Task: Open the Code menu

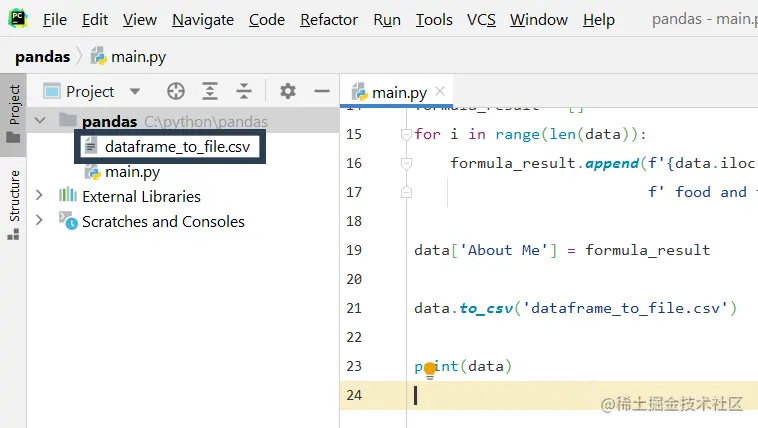Action: click(x=267, y=20)
